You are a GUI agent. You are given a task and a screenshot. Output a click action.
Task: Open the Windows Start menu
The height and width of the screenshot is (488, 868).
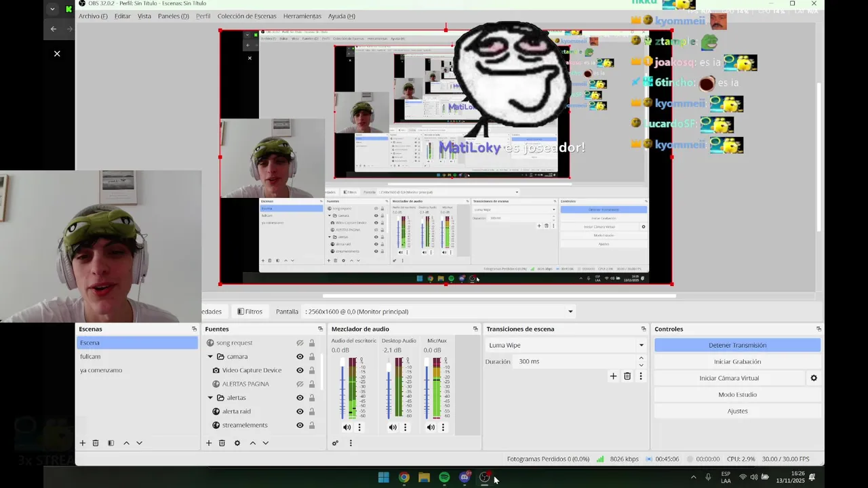coord(383,478)
